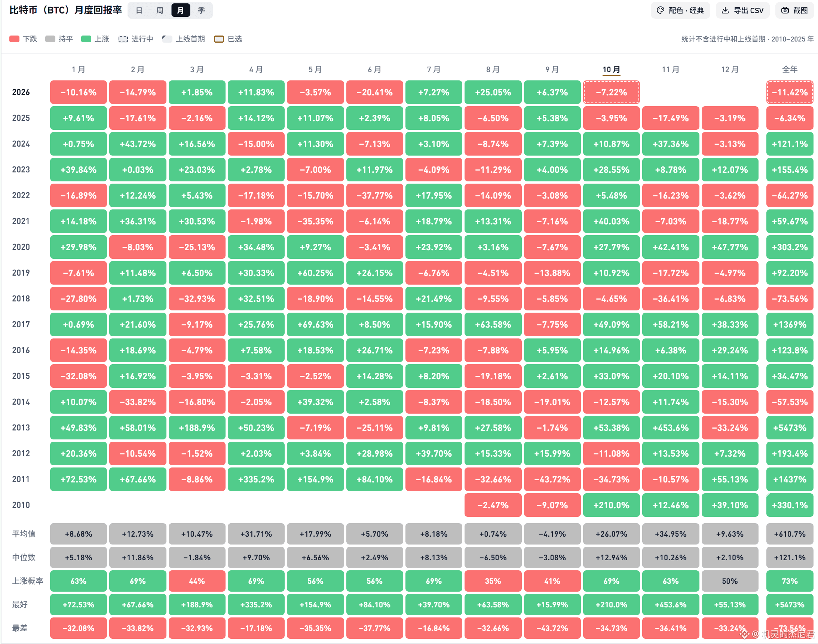Click the palette icon in 配色 button
This screenshot has width=818, height=644.
tap(661, 10)
